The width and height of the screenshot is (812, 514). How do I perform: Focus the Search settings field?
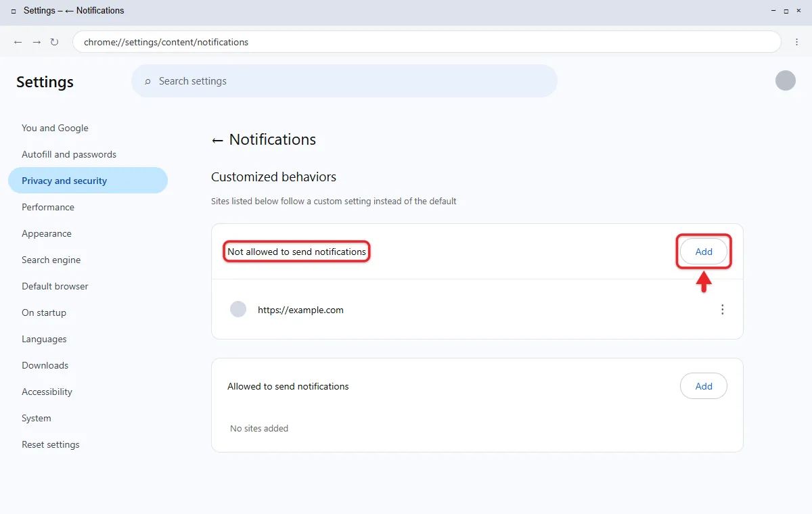pos(344,81)
